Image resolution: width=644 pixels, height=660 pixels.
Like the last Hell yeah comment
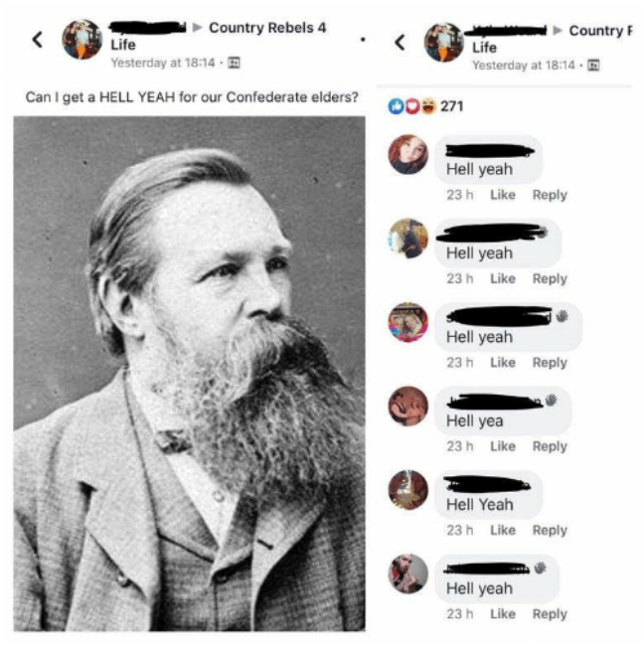coord(503,613)
